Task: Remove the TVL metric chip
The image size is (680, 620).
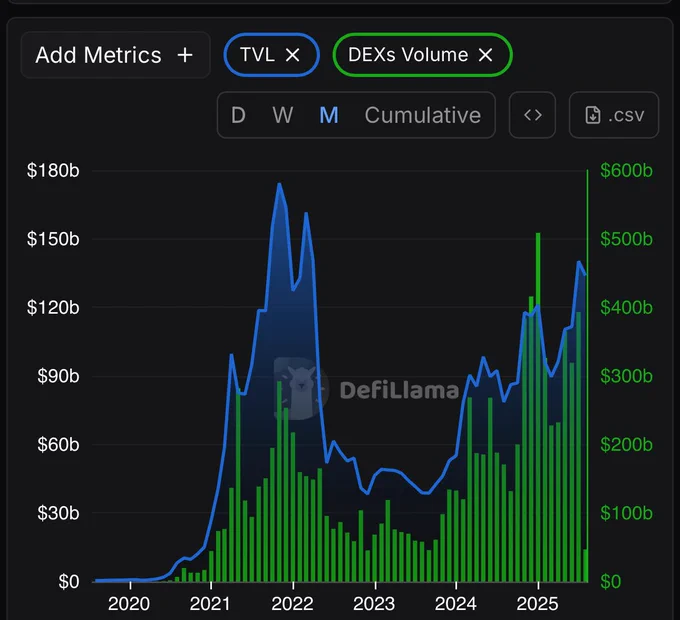Action: tap(293, 55)
